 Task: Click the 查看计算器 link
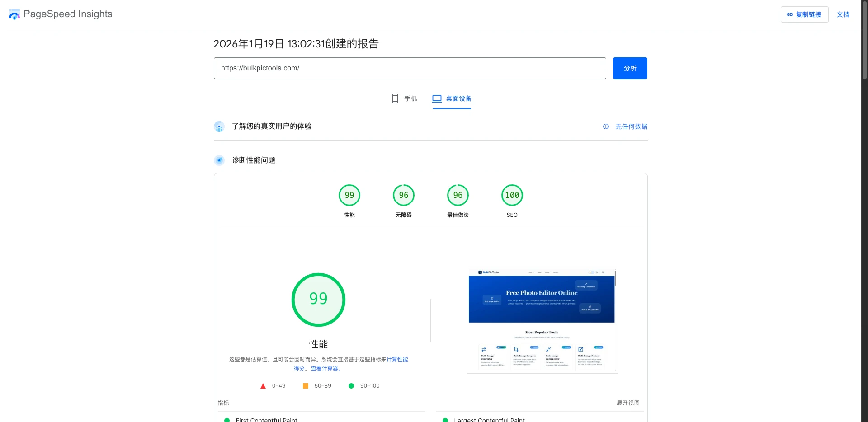point(325,369)
